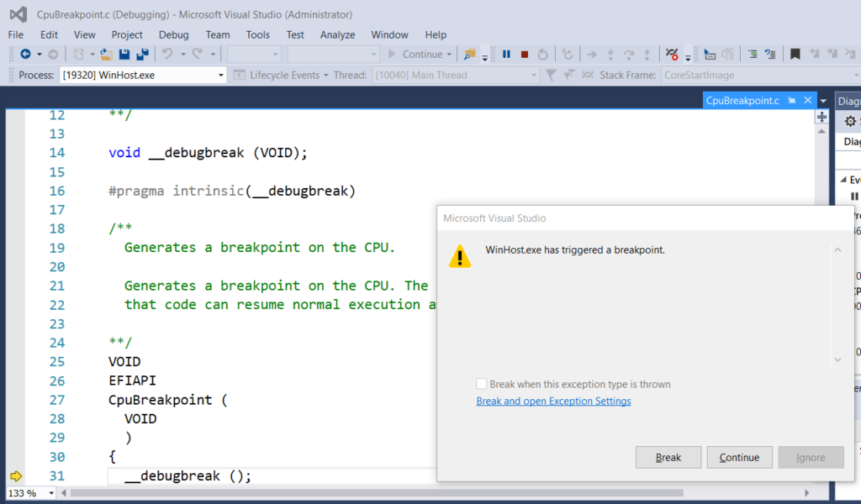The height and width of the screenshot is (504, 861).
Task: Pin the CpuBreakpoint.c tab
Action: [x=791, y=100]
